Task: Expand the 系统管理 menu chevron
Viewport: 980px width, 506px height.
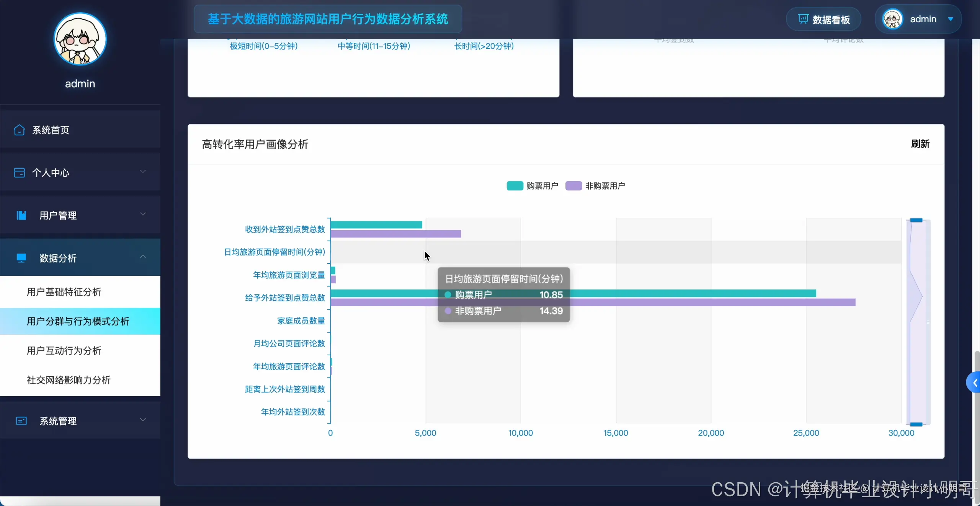Action: coord(143,420)
